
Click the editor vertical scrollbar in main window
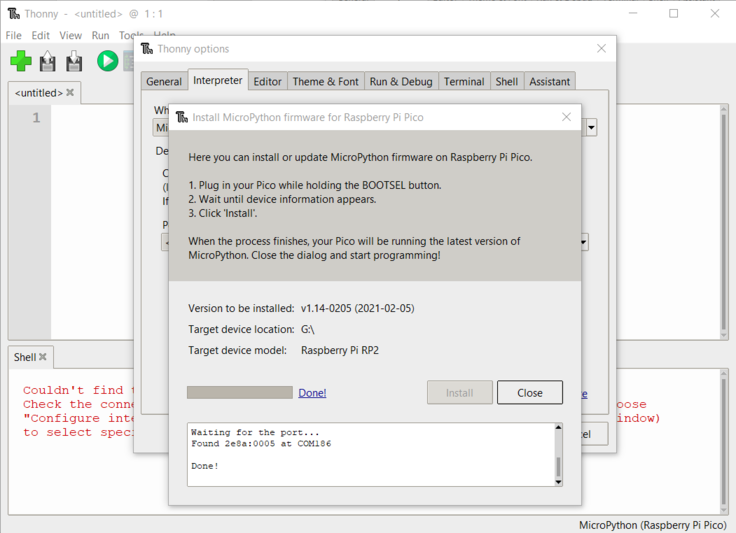(724, 221)
